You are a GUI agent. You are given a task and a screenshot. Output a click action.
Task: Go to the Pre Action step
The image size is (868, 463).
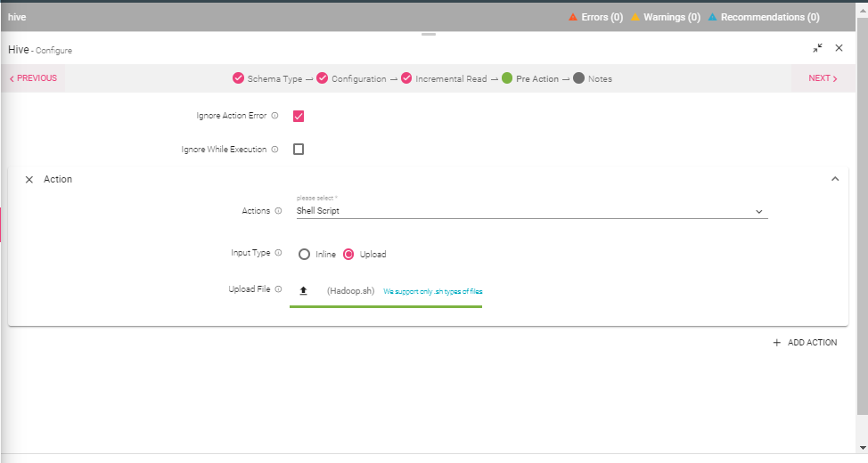[x=530, y=78]
